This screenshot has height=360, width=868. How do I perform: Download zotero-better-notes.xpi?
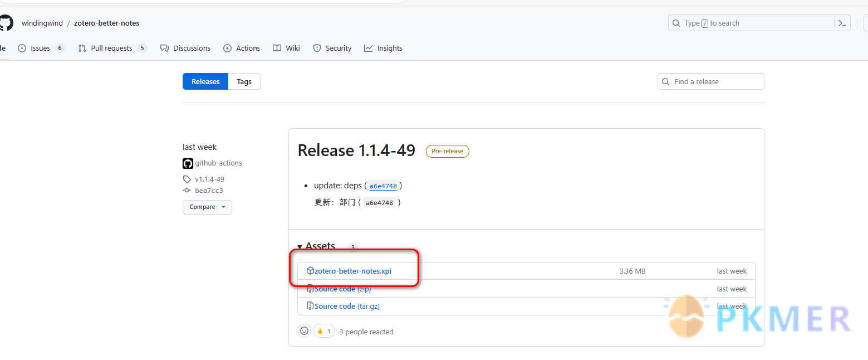coord(353,271)
